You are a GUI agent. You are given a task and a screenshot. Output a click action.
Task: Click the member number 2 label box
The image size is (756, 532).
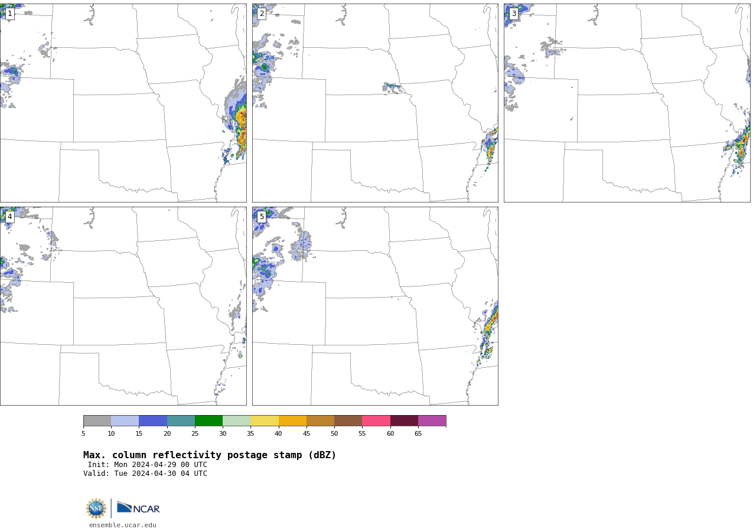pyautogui.click(x=262, y=14)
